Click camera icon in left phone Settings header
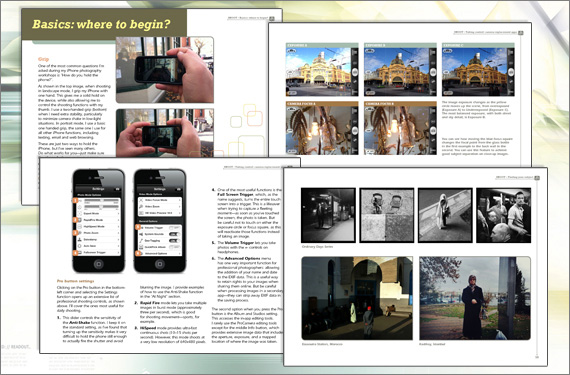This screenshot has width=570, height=375. [117, 189]
